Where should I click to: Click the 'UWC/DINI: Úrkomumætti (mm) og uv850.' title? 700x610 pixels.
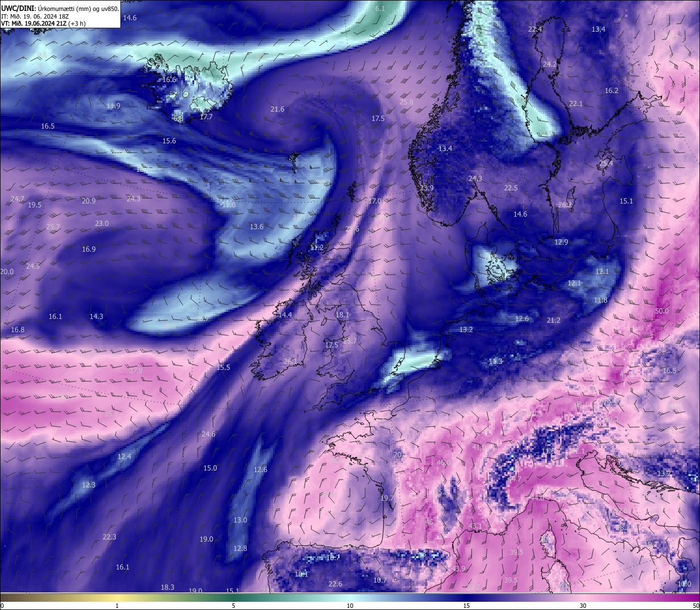pyautogui.click(x=60, y=8)
